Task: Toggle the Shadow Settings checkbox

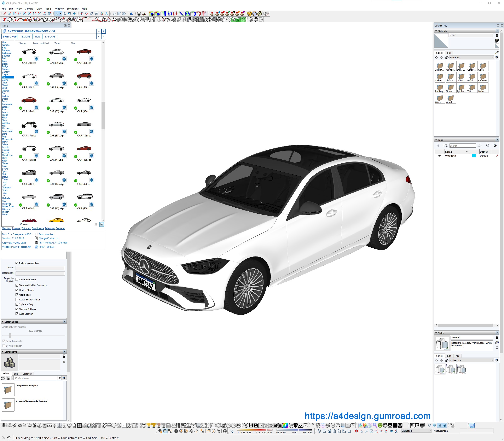Action: (17, 309)
